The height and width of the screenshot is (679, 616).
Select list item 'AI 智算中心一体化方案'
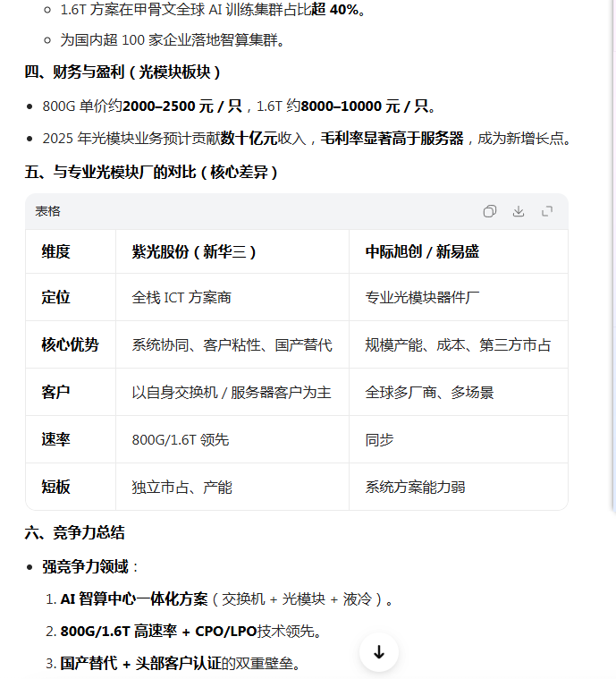click(226, 598)
